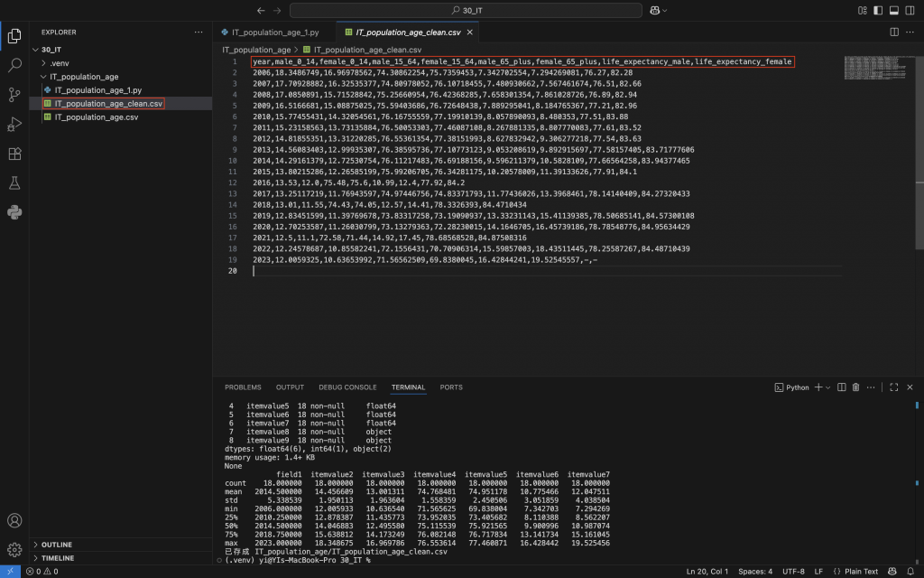
Task: Switch to the DEBUG CONSOLE tab
Action: pyautogui.click(x=347, y=387)
